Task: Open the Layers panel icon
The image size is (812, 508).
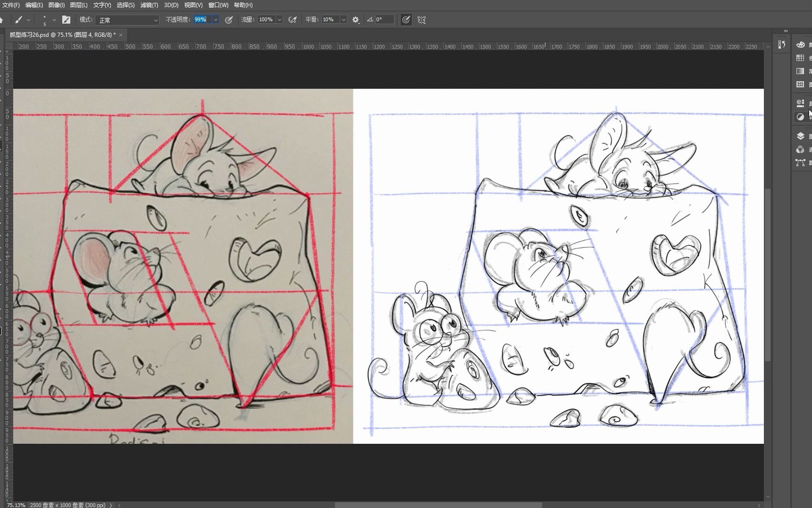Action: (800, 136)
